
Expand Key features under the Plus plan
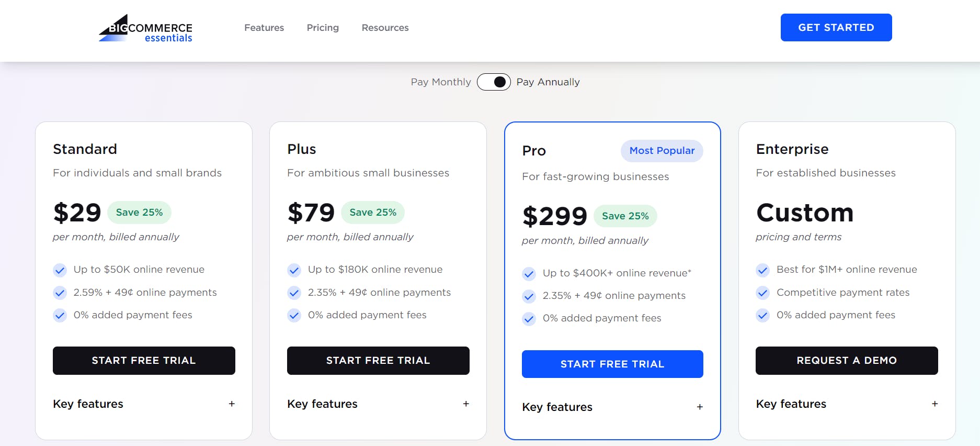(466, 404)
